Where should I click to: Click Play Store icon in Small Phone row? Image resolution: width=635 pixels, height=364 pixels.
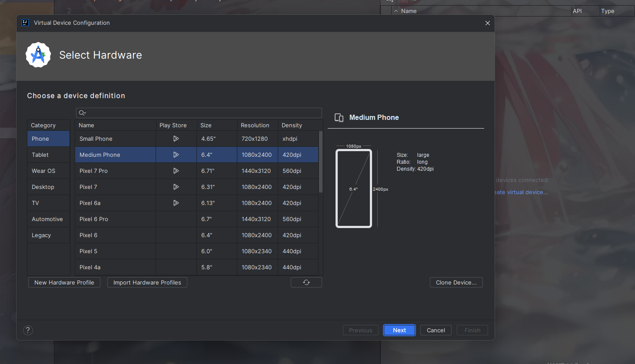(176, 139)
